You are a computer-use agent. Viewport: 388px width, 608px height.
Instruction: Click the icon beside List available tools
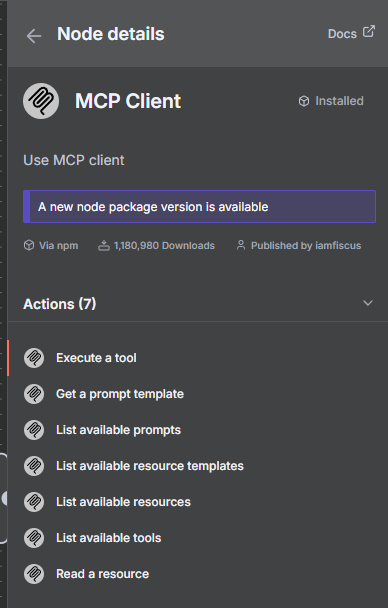coord(34,537)
